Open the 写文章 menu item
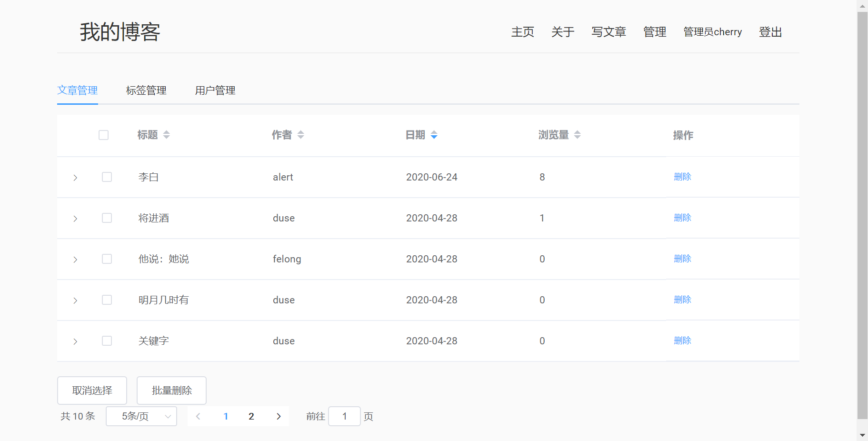868x441 pixels. (x=609, y=32)
